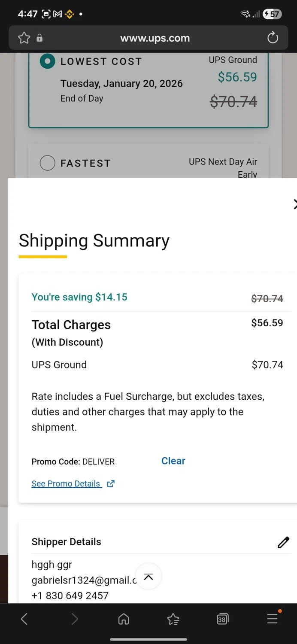
Task: Select the Lowest Cost radio option
Action: tap(47, 61)
